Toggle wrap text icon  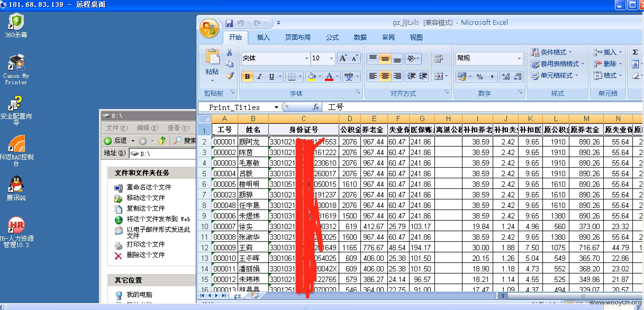tap(439, 58)
